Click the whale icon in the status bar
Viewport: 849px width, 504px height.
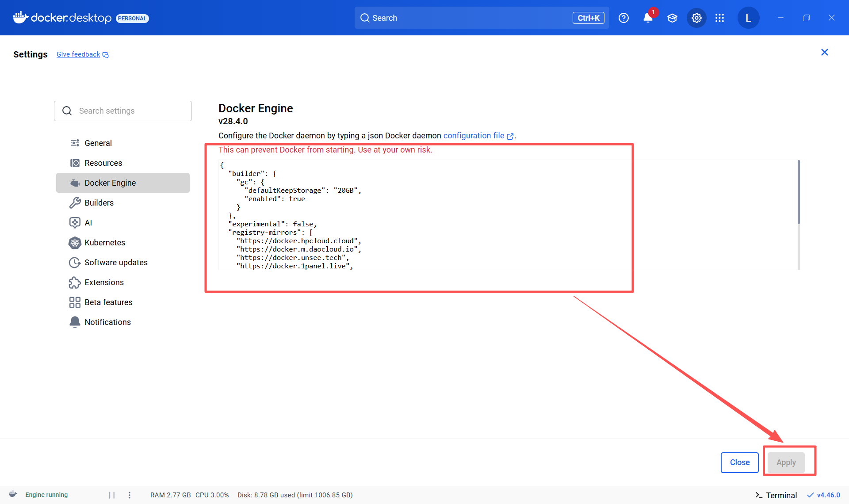coord(13,494)
